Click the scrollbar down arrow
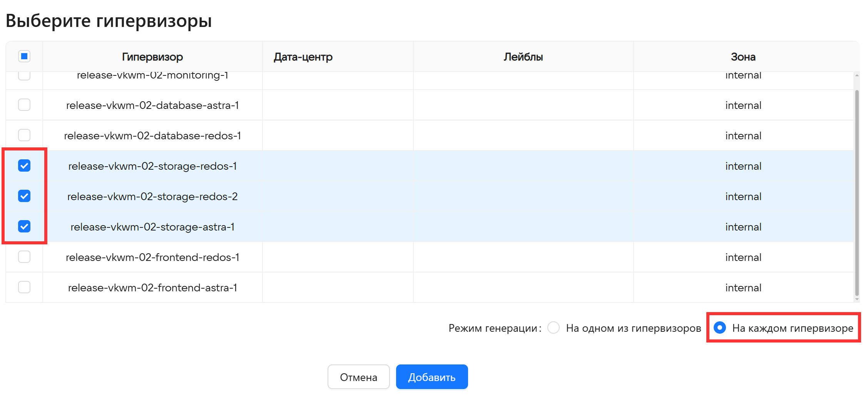 click(857, 299)
